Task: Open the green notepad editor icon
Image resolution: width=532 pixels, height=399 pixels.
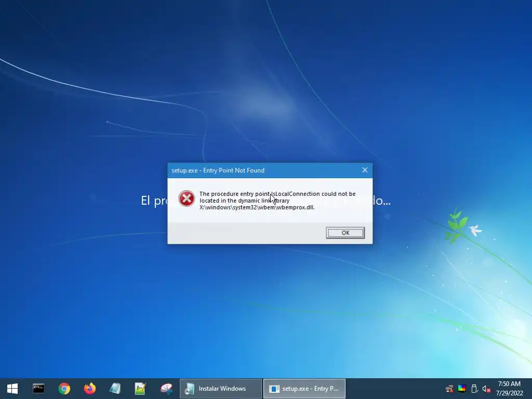Action: (x=140, y=389)
